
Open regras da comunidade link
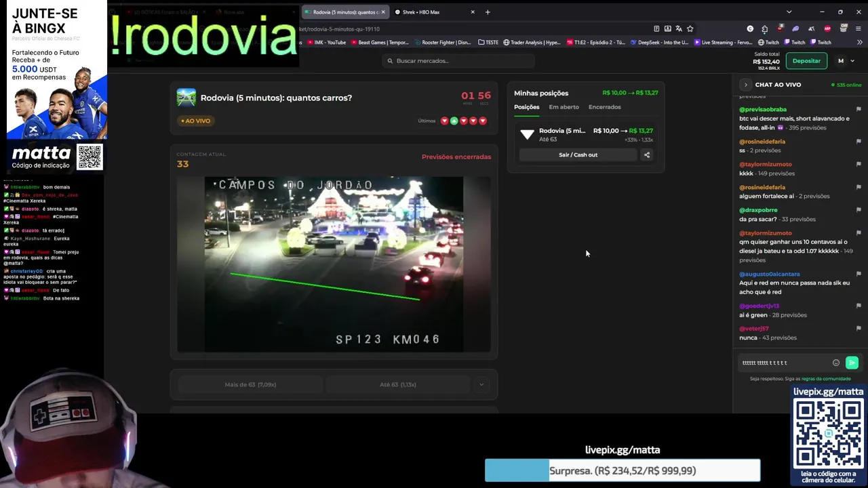(826, 379)
